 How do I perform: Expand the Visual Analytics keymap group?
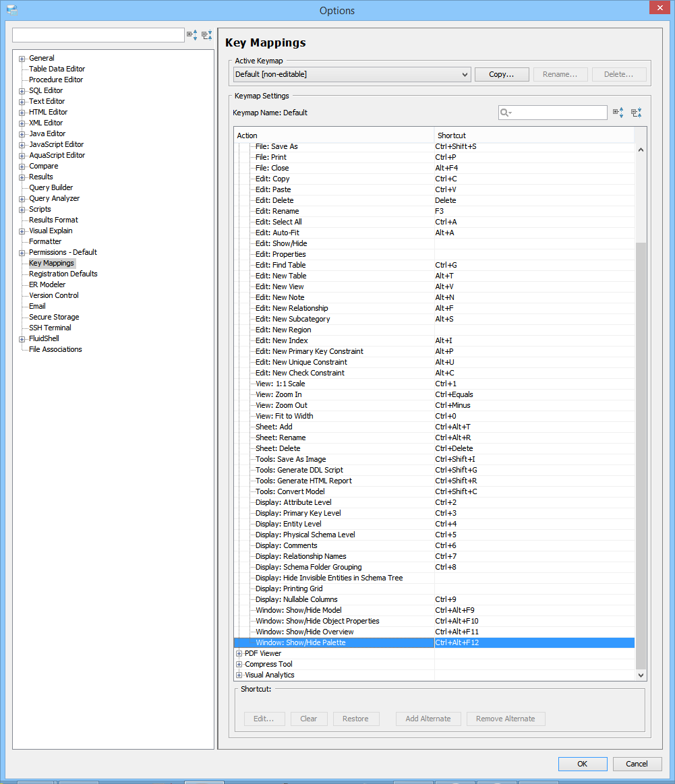239,675
